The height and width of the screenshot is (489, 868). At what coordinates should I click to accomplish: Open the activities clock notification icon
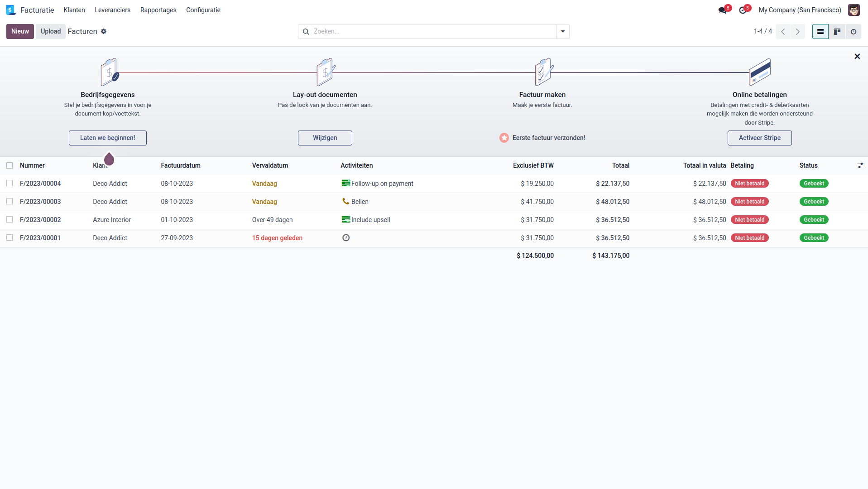(x=743, y=10)
